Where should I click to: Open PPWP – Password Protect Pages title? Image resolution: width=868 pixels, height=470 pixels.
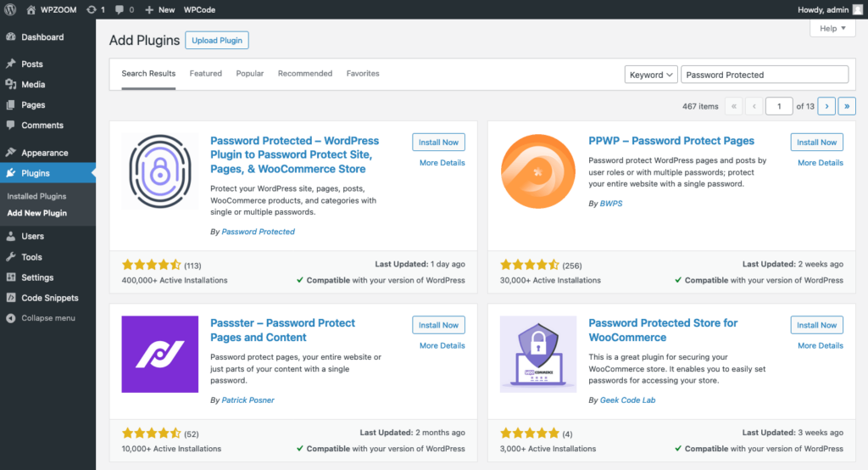(671, 141)
